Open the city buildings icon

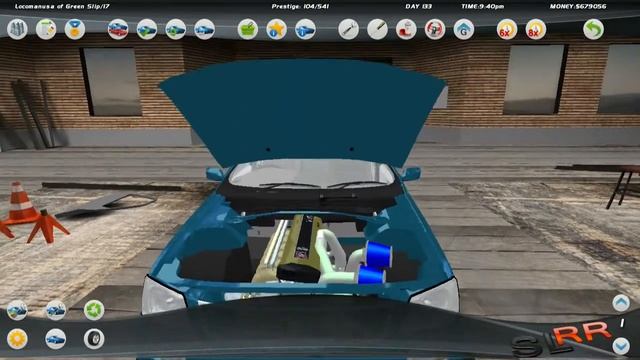[x=17, y=29]
